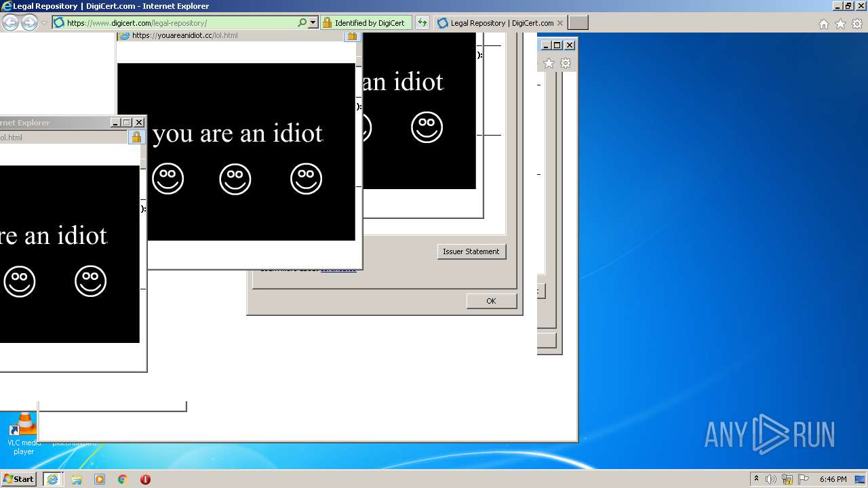Click the search magnifier in the address bar
868x488 pixels.
click(x=302, y=23)
